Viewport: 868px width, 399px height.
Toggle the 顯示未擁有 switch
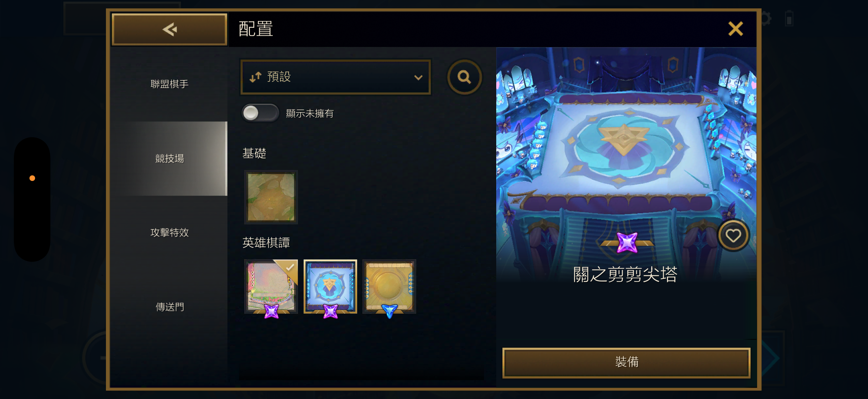(260, 113)
